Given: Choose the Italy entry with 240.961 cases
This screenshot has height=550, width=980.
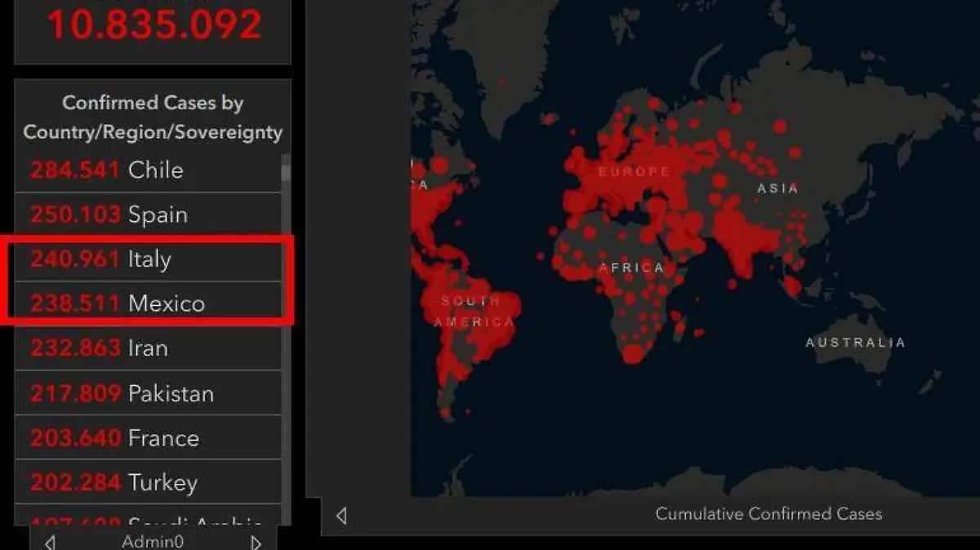Looking at the screenshot, I should (148, 259).
